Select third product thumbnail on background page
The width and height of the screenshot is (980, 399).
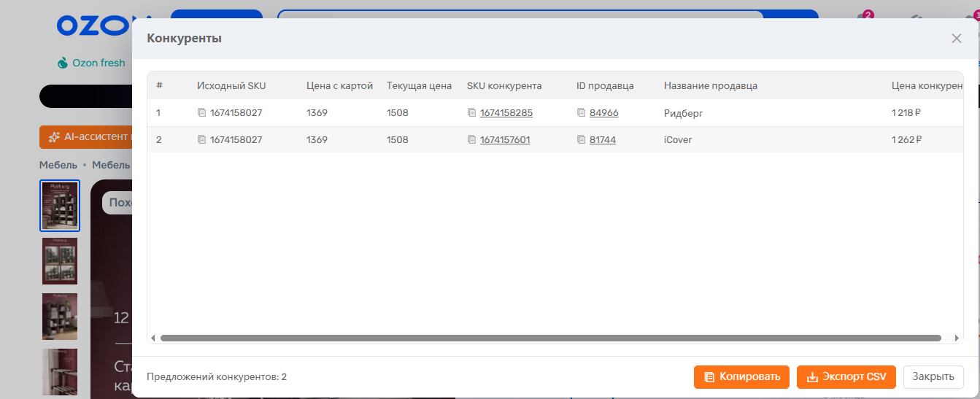click(x=60, y=316)
